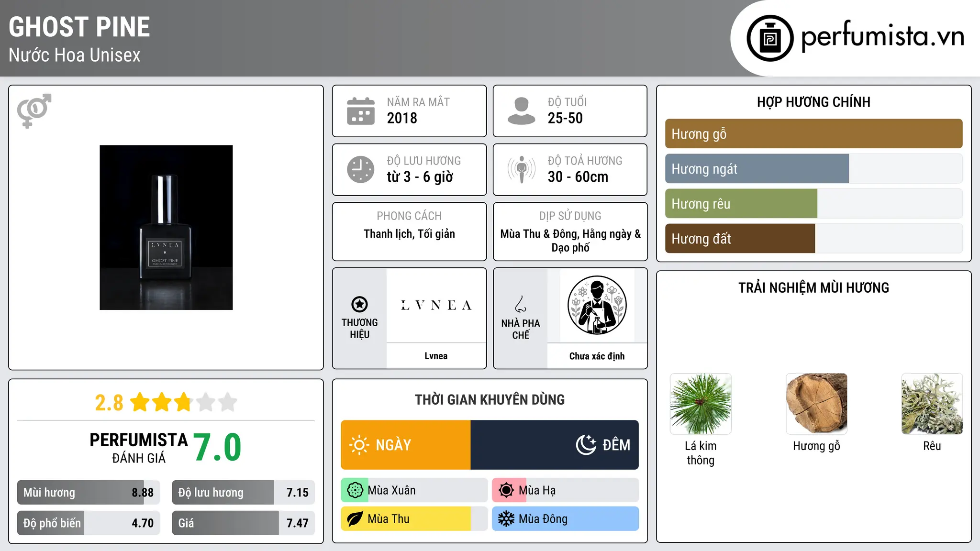
Task: Click the style text 'Thanh lịch, Tối giản'
Action: (409, 234)
